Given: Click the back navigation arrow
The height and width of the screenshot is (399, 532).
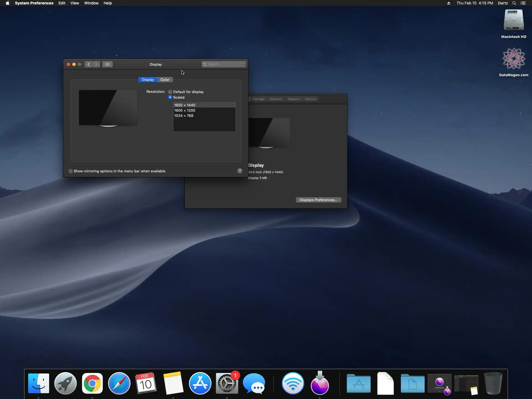Looking at the screenshot, I should (x=88, y=64).
